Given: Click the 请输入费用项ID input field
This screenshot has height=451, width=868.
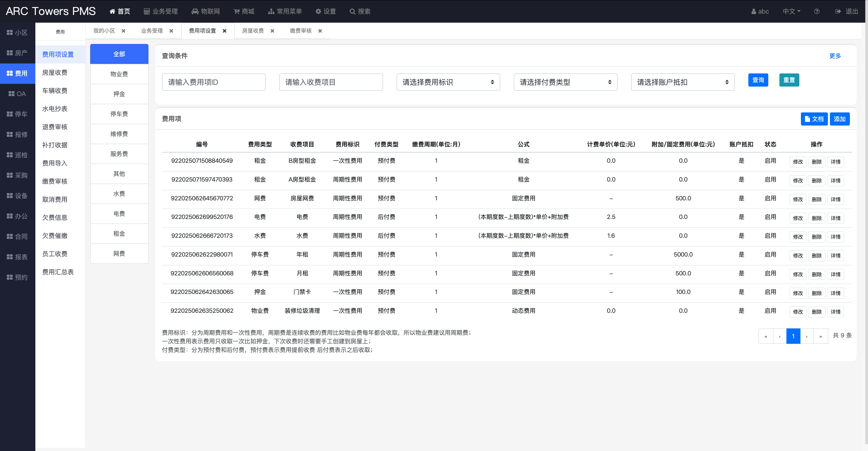Looking at the screenshot, I should click(213, 82).
